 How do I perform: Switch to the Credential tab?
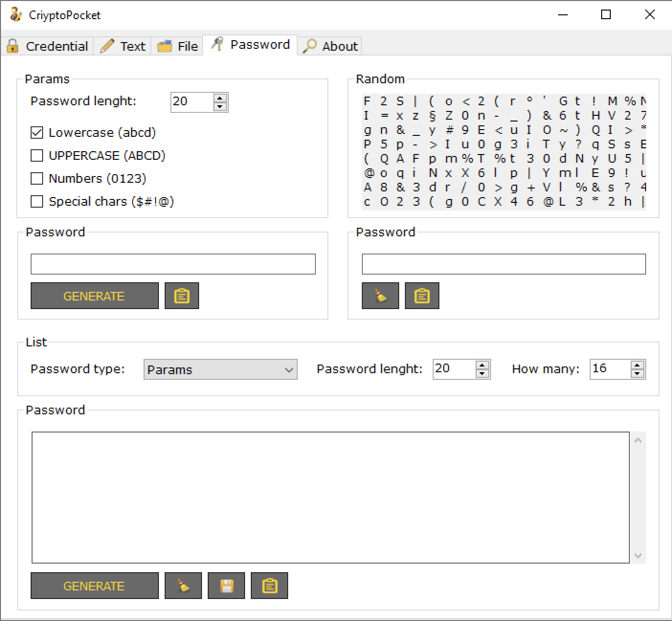(x=47, y=46)
